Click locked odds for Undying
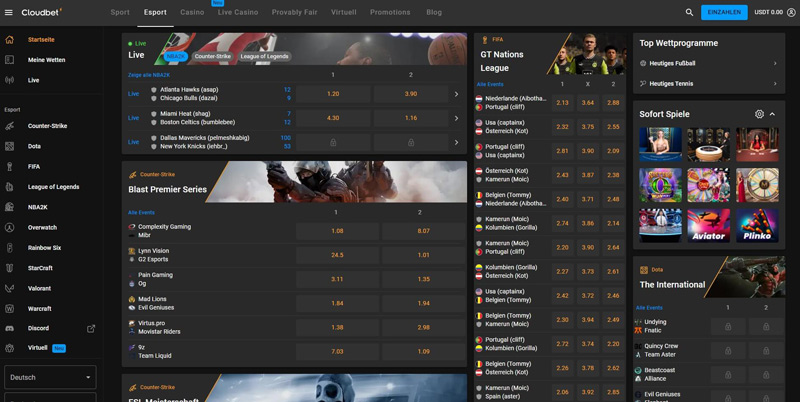800x402 pixels. pyautogui.click(x=728, y=326)
